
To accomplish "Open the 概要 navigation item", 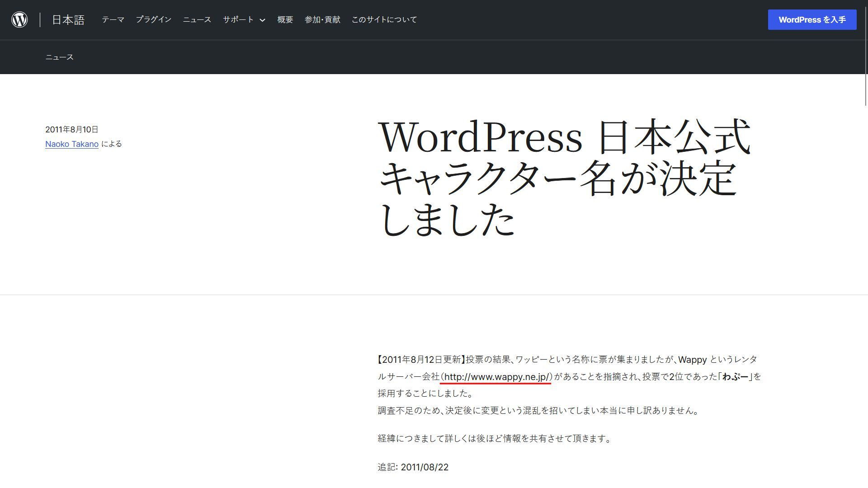I will pos(285,20).
